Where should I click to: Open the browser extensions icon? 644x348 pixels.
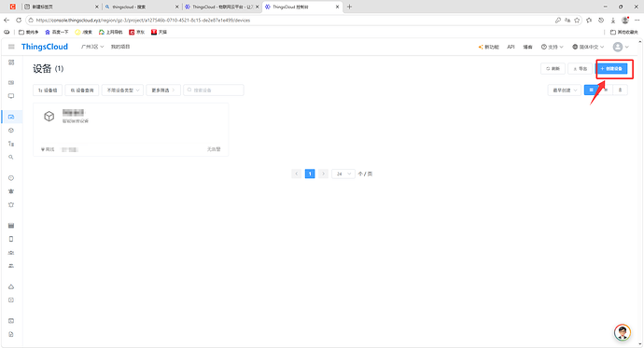(x=589, y=21)
